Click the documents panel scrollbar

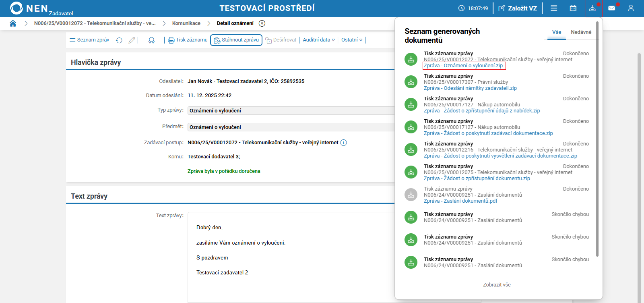[597, 139]
